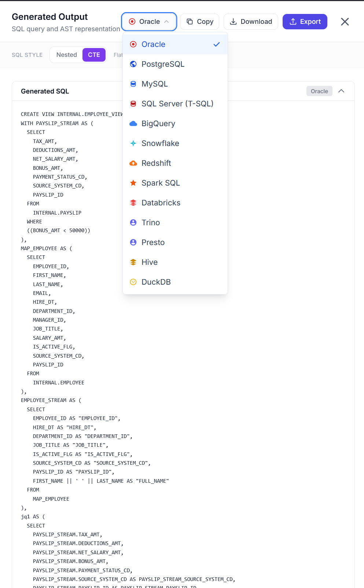Download the generated SQL file
The image size is (364, 588).
(251, 22)
